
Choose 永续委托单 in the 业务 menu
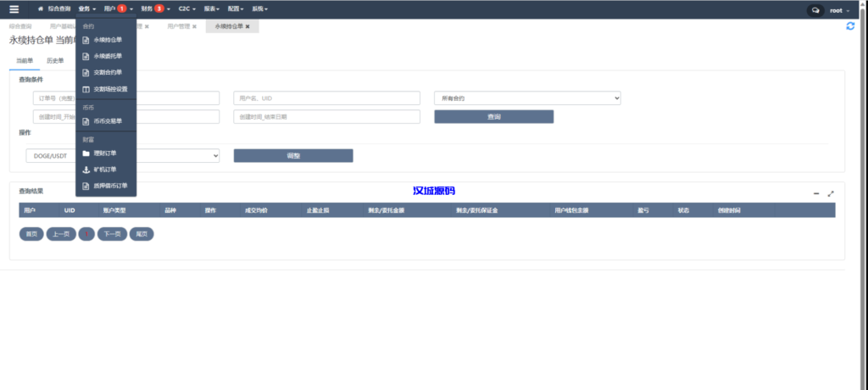pos(107,56)
